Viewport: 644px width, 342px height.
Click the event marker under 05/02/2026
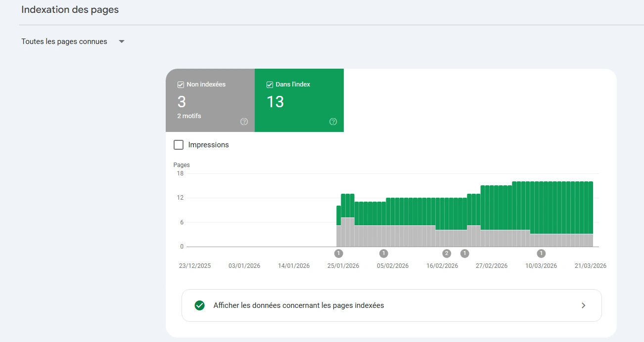[x=383, y=254]
